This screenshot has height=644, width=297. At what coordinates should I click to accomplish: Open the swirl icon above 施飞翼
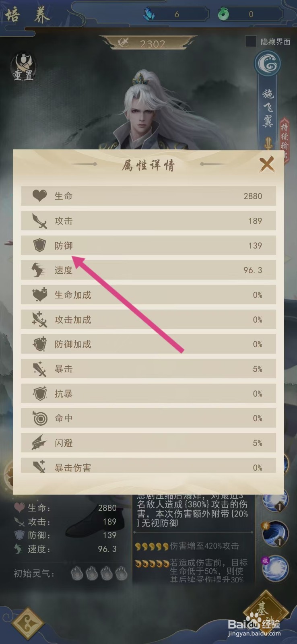point(268,64)
